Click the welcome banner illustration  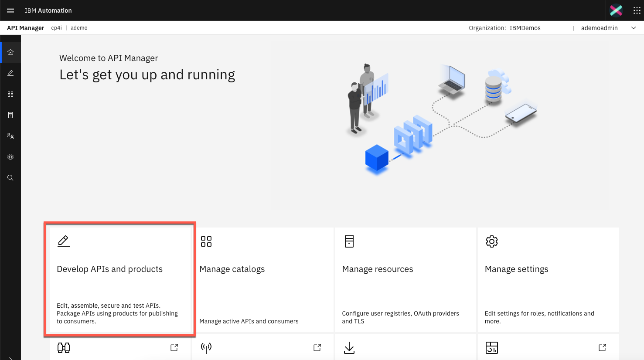pyautogui.click(x=439, y=126)
